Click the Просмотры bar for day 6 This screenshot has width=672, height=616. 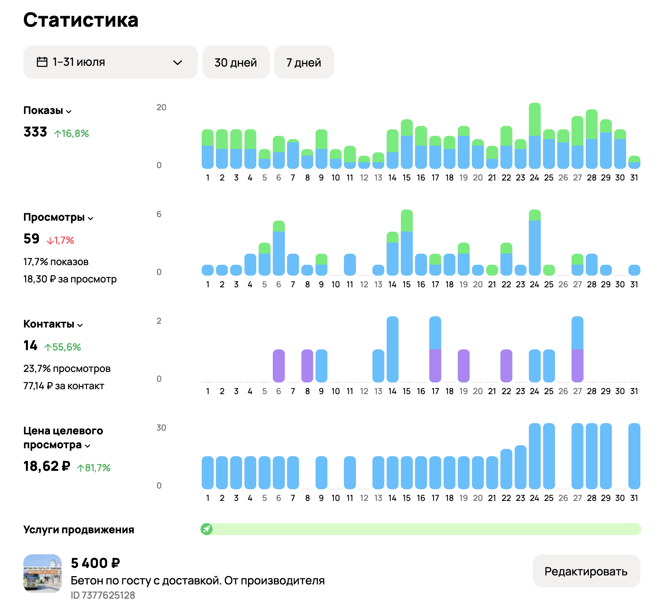(x=279, y=248)
